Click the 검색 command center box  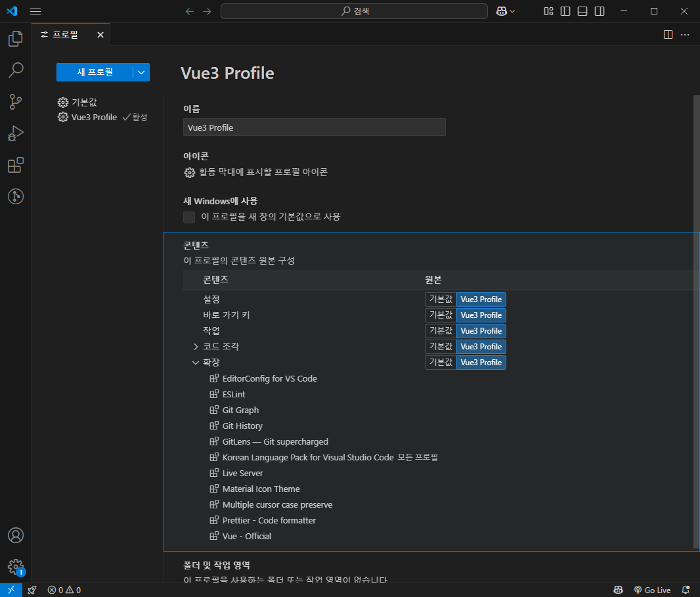354,11
